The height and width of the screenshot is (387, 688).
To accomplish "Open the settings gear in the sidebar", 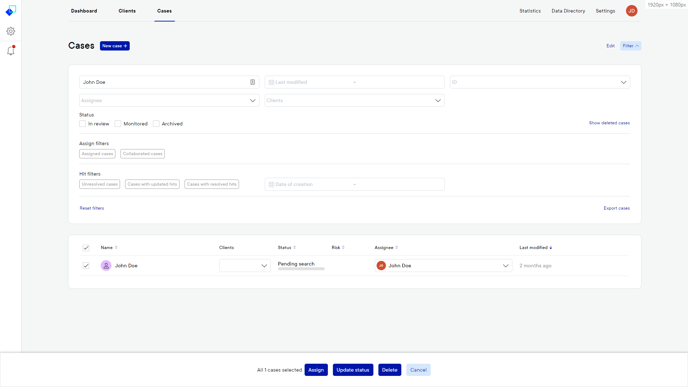I will pyautogui.click(x=11, y=31).
